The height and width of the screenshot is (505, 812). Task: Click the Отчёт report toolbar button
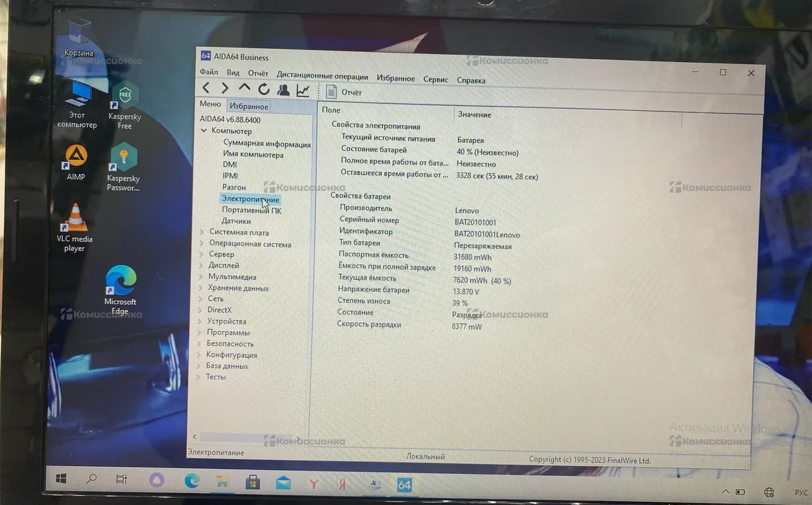click(343, 92)
